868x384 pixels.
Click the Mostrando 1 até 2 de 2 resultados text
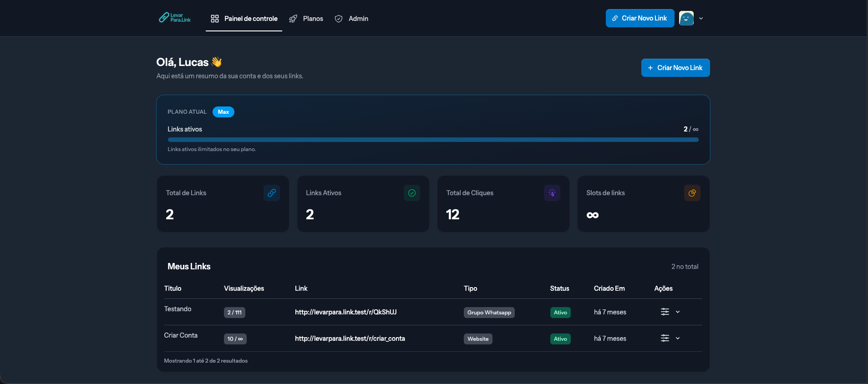tap(206, 361)
